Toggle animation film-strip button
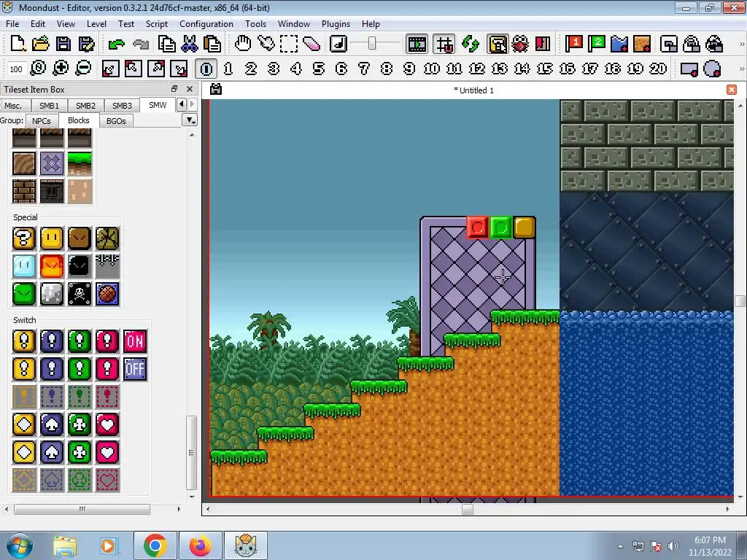This screenshot has height=560, width=747. pos(417,44)
